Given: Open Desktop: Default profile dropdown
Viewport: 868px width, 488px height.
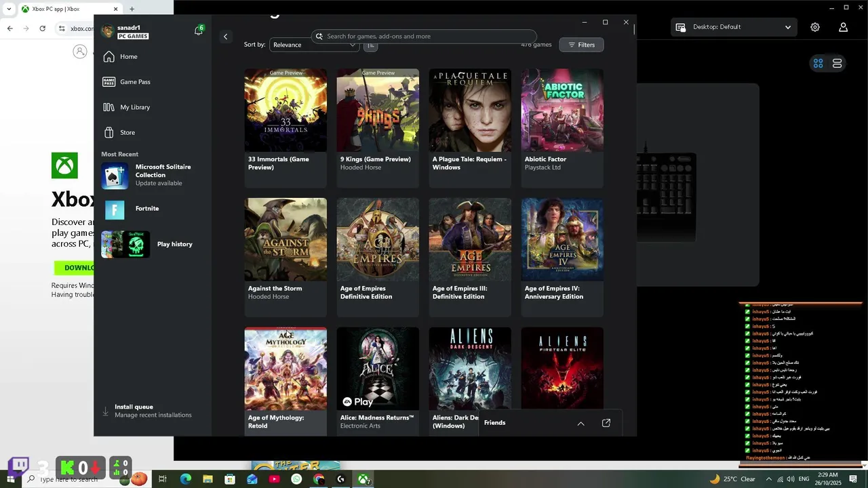Looking at the screenshot, I should [x=734, y=27].
